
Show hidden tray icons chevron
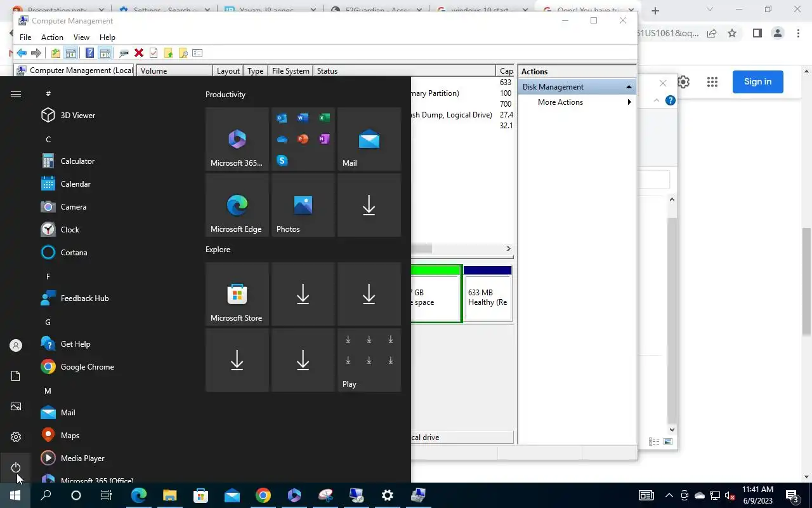pos(669,495)
